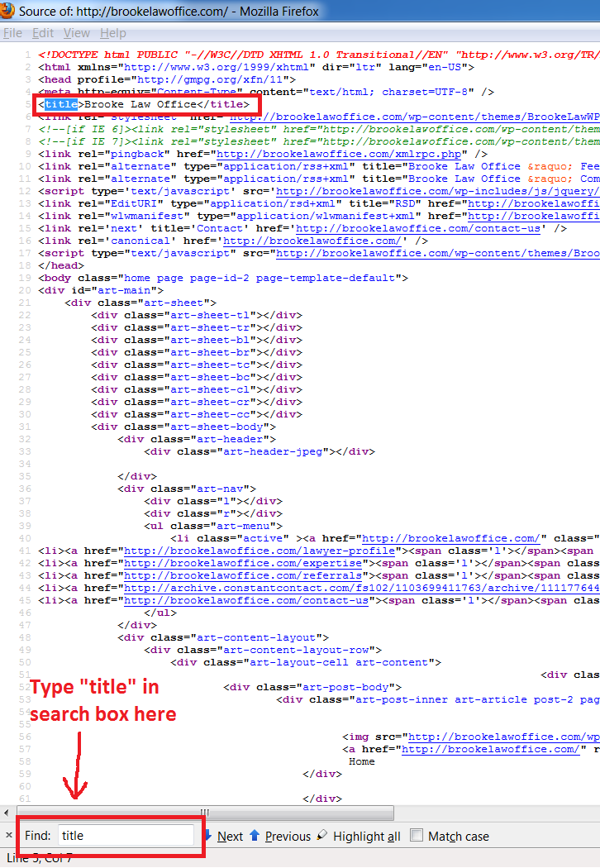Viewport: 600px width, 868px height.
Task: Click into the Find text field
Action: tap(126, 836)
